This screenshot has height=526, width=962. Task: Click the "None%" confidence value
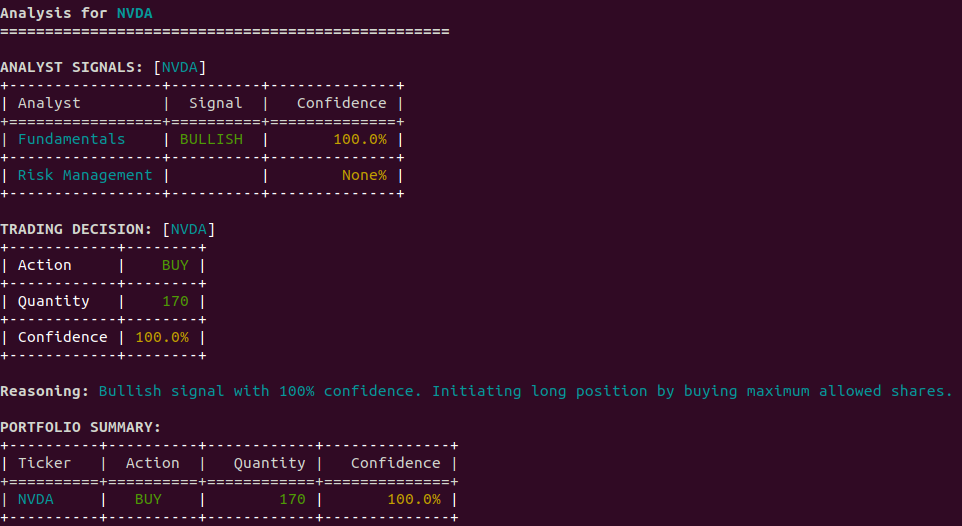point(364,175)
